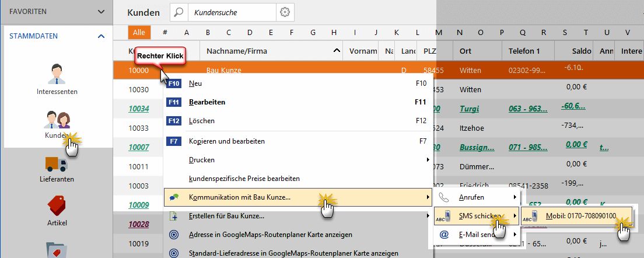Click the phone icon beside Anrufen
Image resolution: width=644 pixels, height=258 pixels.
click(443, 197)
